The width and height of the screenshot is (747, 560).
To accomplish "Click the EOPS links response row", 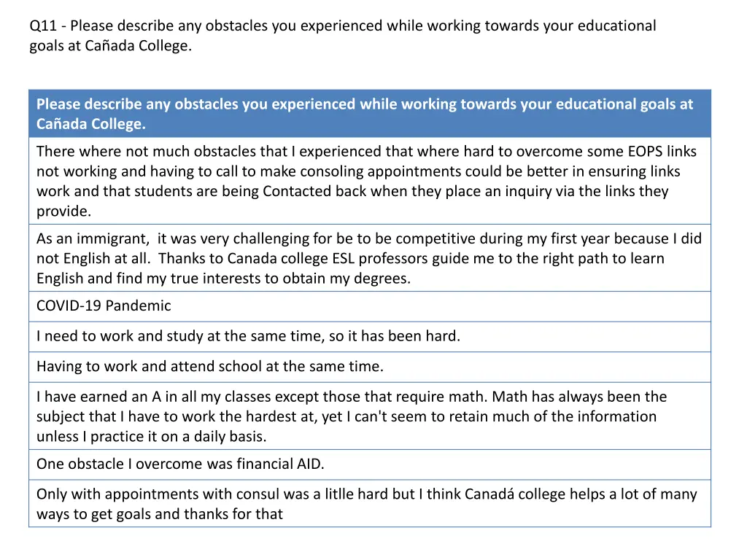I will click(x=370, y=181).
